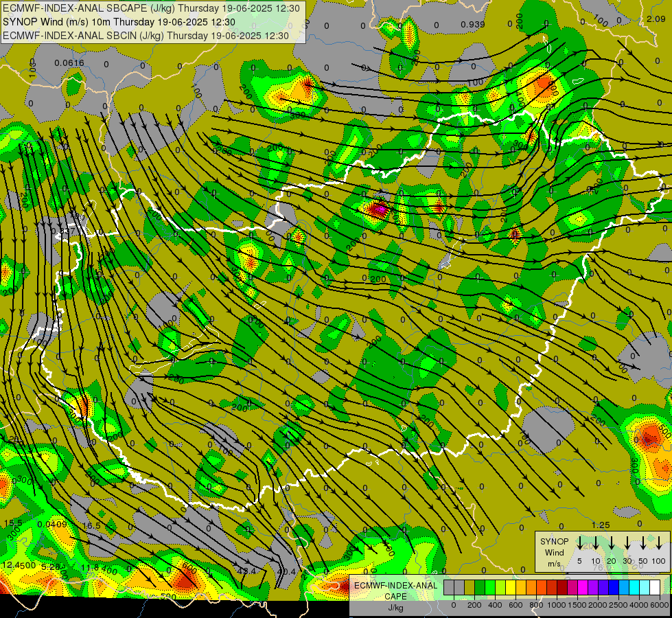Click 'ECMWF-INDEX-ANAL' label in the bottom CAPE legend

tap(395, 585)
